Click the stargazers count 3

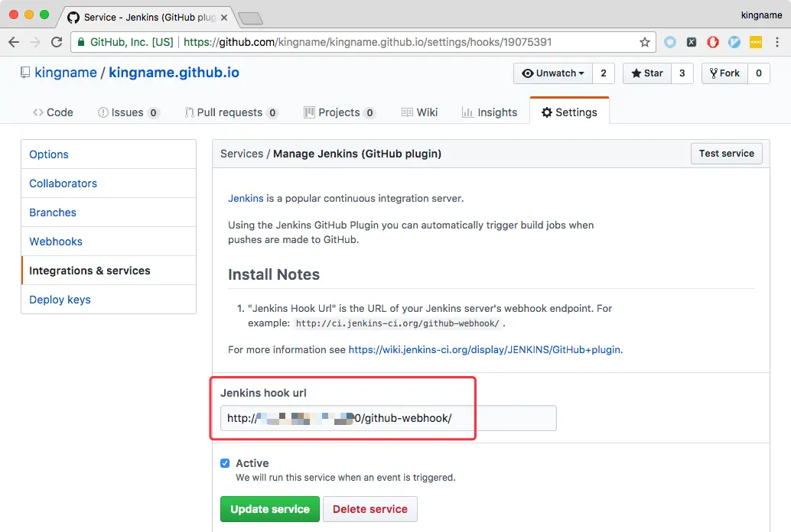pyautogui.click(x=682, y=73)
